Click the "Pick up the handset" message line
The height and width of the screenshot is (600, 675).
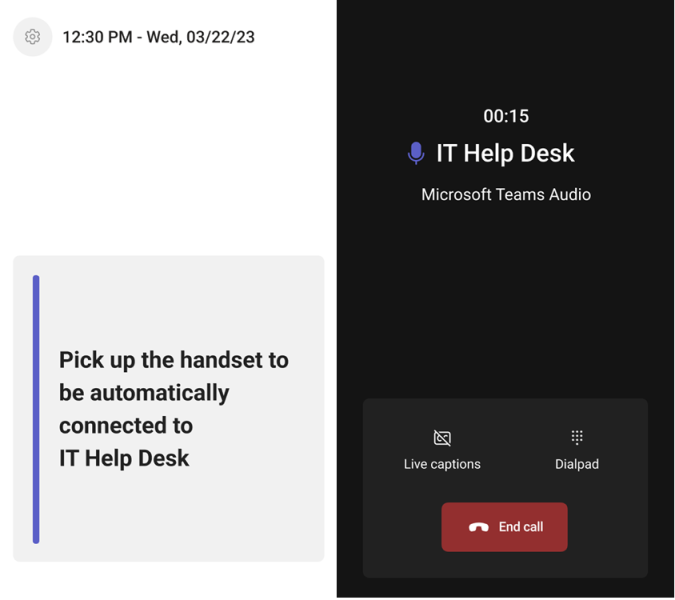pos(173,360)
